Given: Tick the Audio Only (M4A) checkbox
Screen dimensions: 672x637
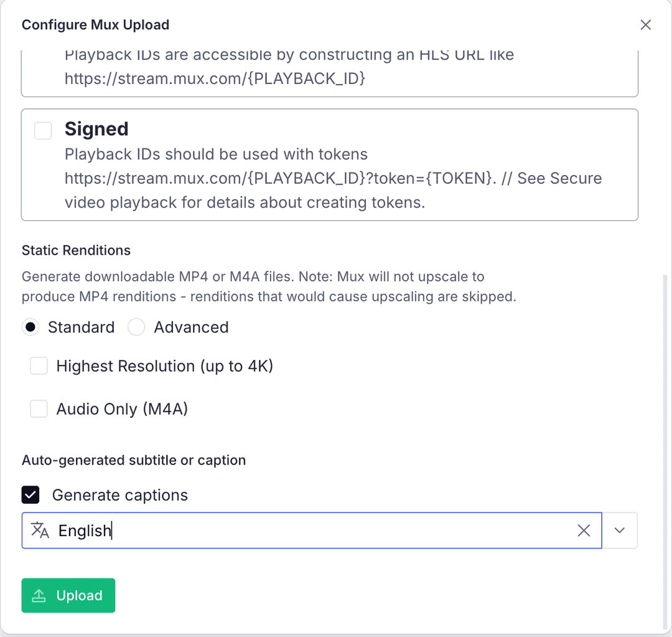Looking at the screenshot, I should tap(39, 409).
